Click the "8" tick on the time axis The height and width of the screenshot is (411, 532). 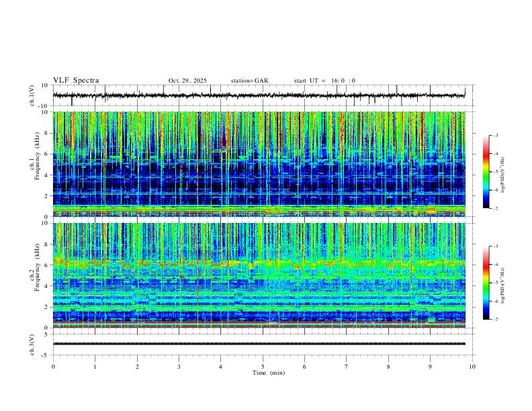tap(388, 367)
